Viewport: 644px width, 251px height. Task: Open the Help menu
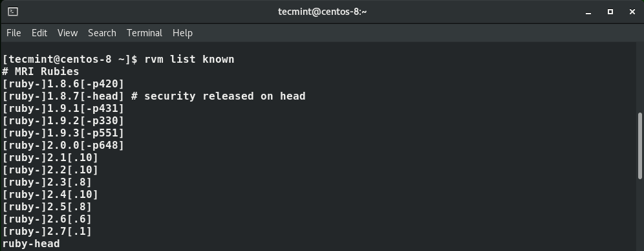point(182,33)
